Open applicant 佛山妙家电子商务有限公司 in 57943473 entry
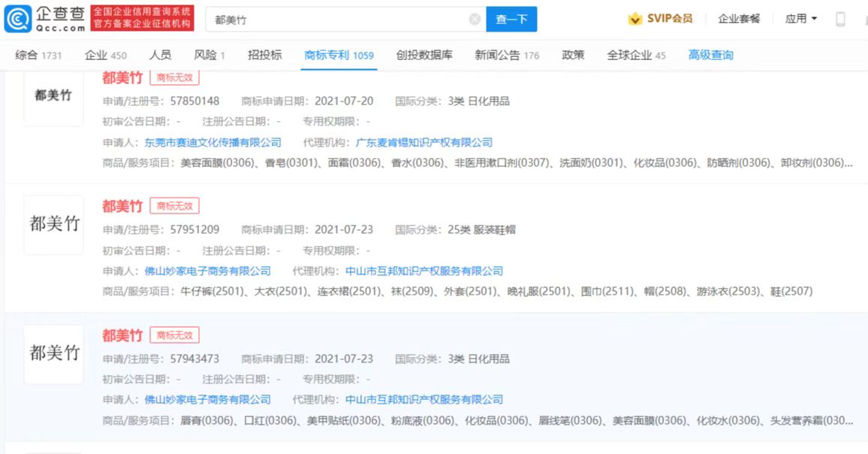The image size is (868, 454). 207,400
